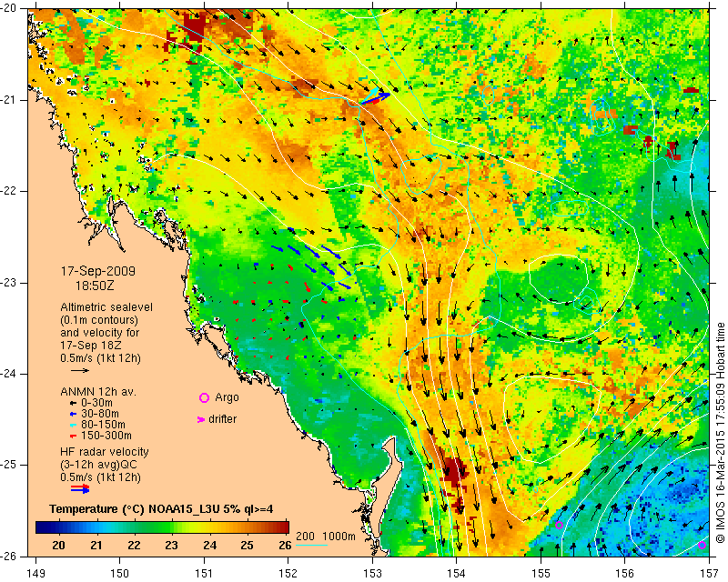
Task: Click the blue HF radar arrows cluster near 152.5E, 23S
Action: coord(312,266)
